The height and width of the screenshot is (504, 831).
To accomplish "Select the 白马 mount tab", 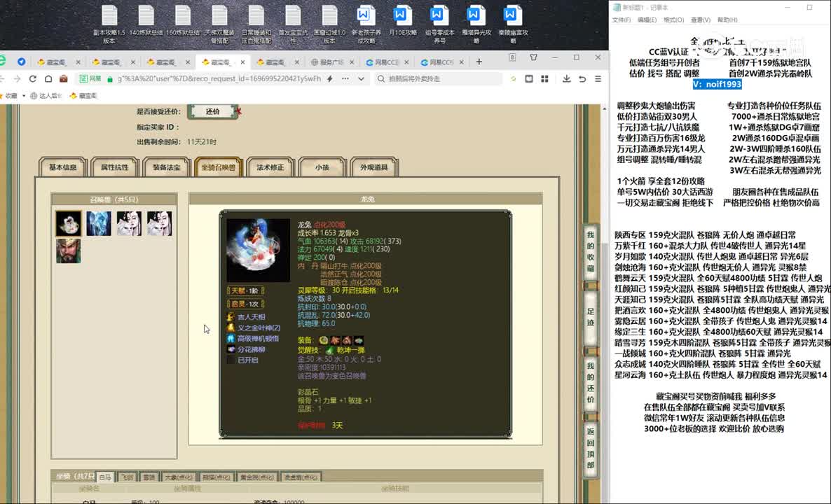I will pos(105,477).
